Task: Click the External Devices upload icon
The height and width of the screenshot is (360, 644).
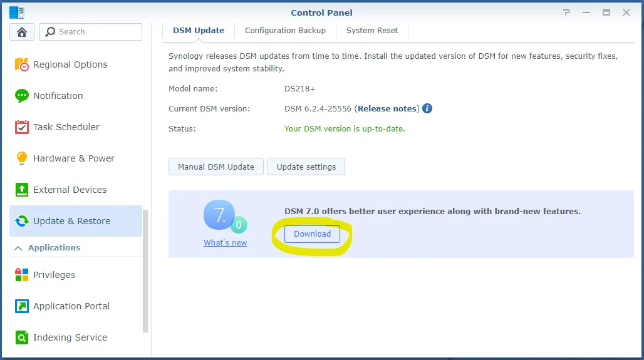Action: tap(22, 190)
